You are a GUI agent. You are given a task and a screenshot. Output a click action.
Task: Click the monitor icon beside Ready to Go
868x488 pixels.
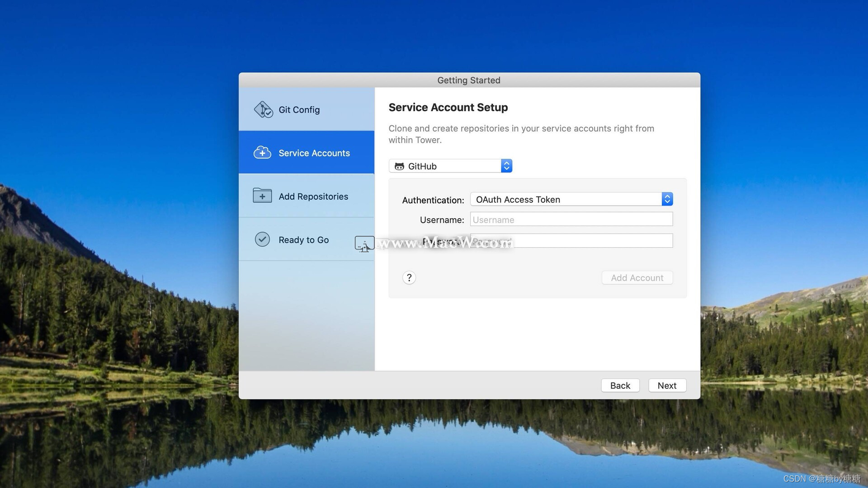pyautogui.click(x=364, y=244)
